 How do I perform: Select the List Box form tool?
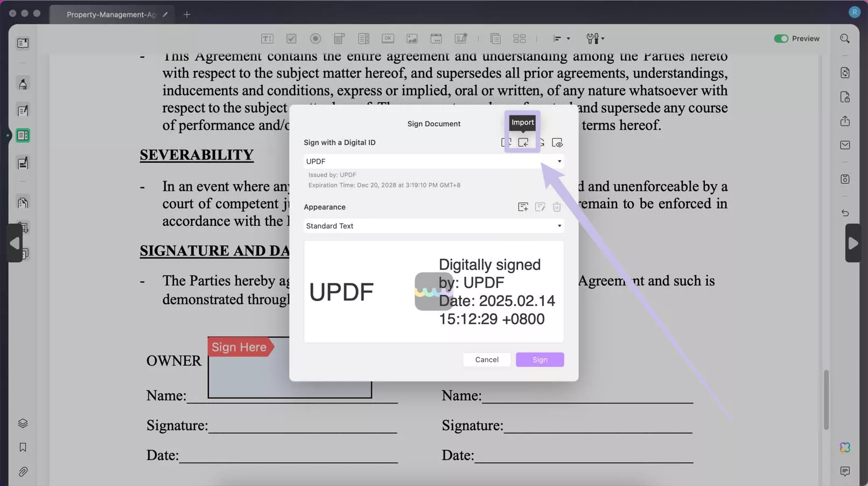[363, 38]
